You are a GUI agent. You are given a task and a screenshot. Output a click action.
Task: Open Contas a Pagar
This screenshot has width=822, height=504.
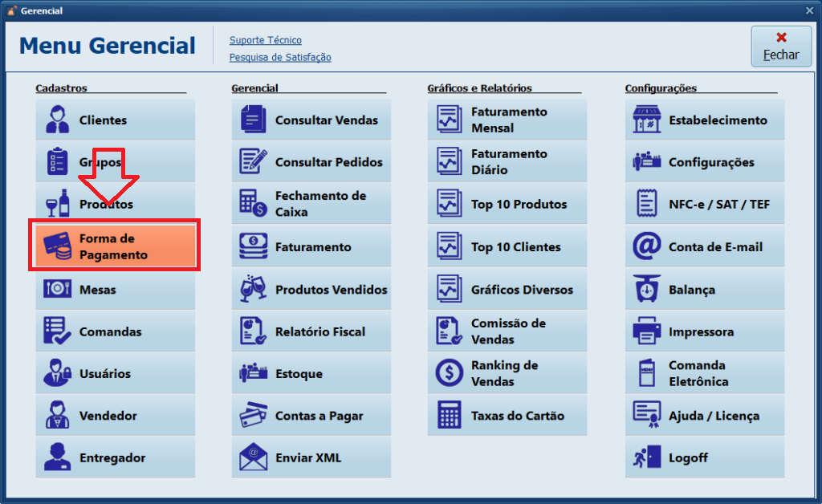click(311, 416)
